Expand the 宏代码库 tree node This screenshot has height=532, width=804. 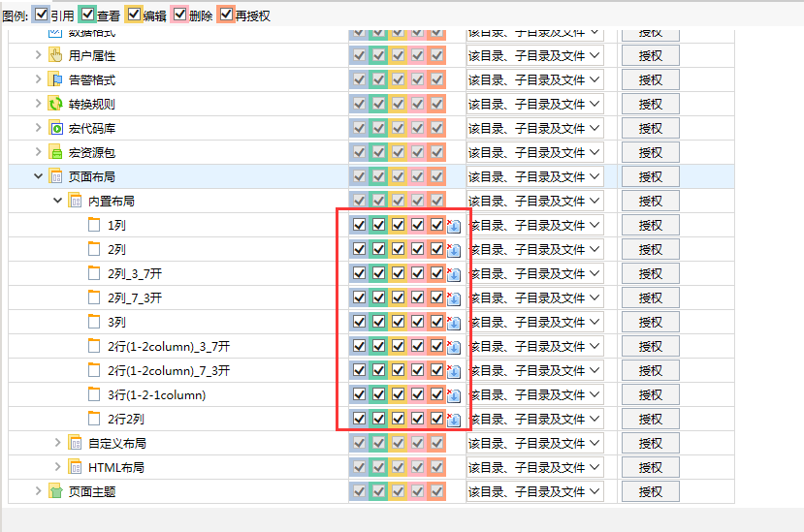(x=38, y=128)
